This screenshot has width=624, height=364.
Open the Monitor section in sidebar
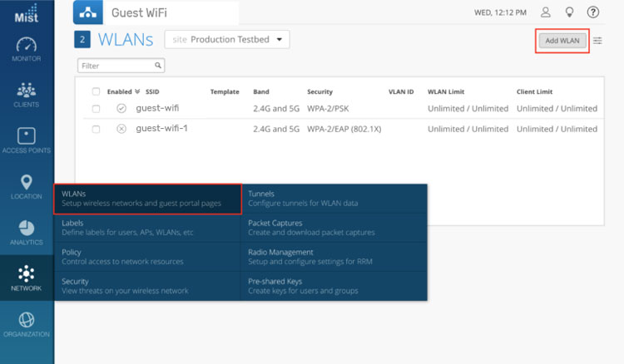pos(27,47)
